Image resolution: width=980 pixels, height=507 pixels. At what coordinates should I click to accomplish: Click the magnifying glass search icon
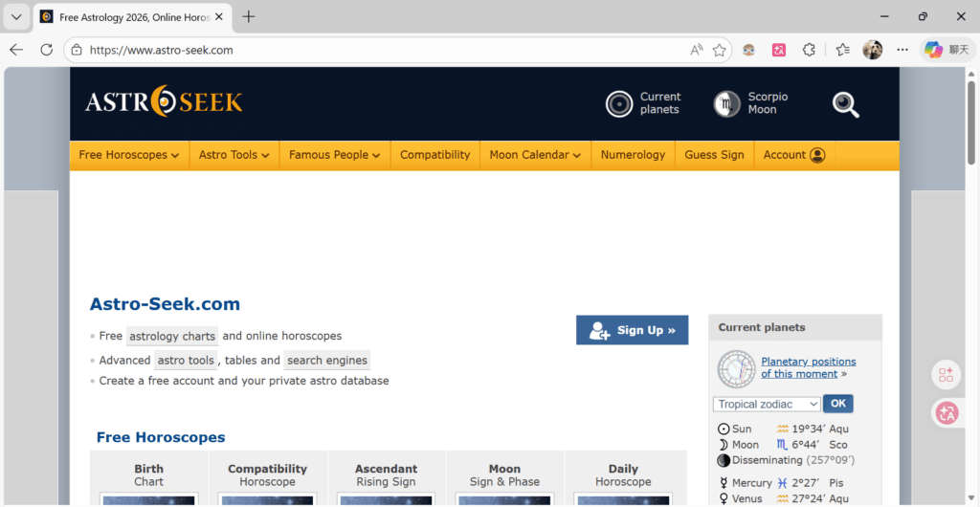coord(845,104)
